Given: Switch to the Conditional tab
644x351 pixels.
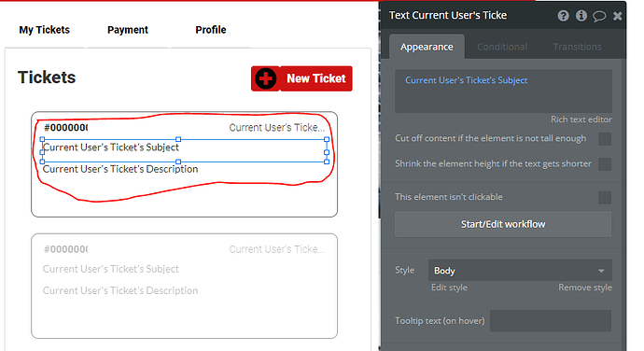Looking at the screenshot, I should click(x=502, y=47).
